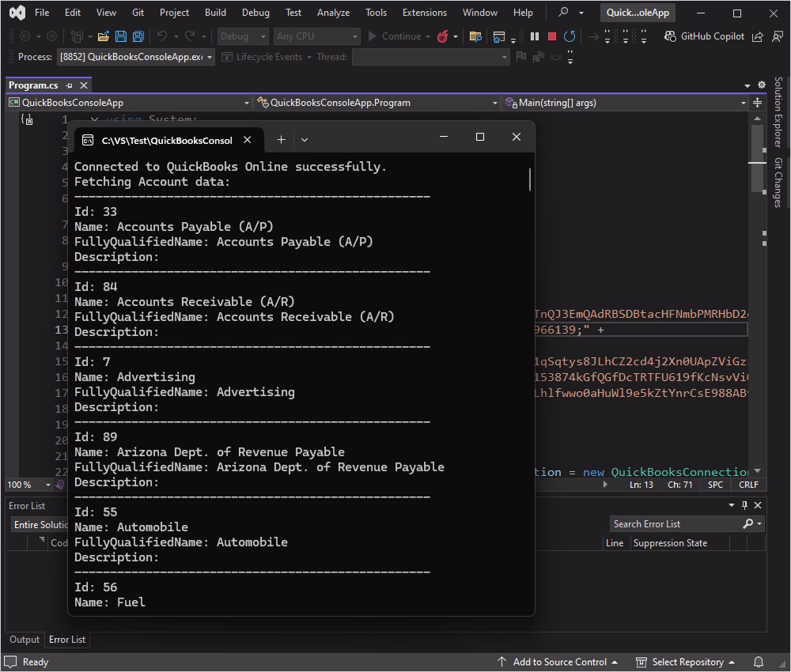Open the Analyze menu

point(333,12)
